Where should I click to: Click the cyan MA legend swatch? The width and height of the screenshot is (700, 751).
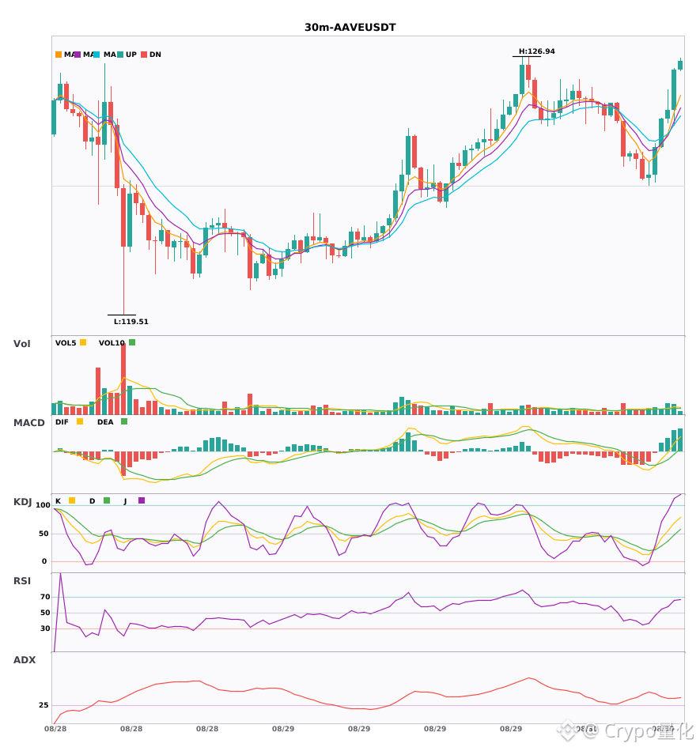96,55
